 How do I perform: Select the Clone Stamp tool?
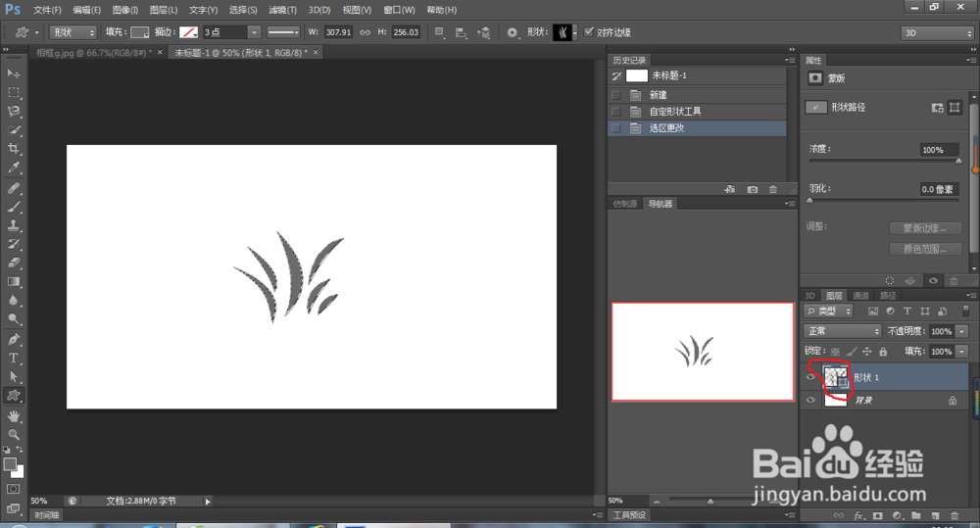pyautogui.click(x=13, y=225)
